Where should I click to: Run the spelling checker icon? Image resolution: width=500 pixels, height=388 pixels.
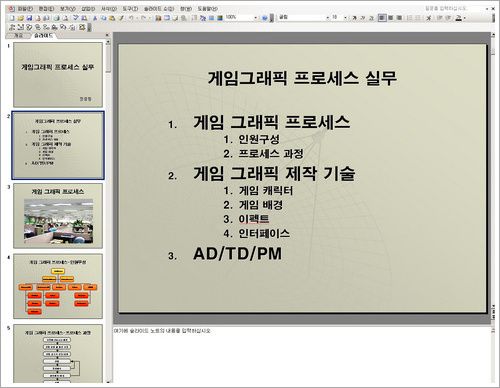(76, 18)
